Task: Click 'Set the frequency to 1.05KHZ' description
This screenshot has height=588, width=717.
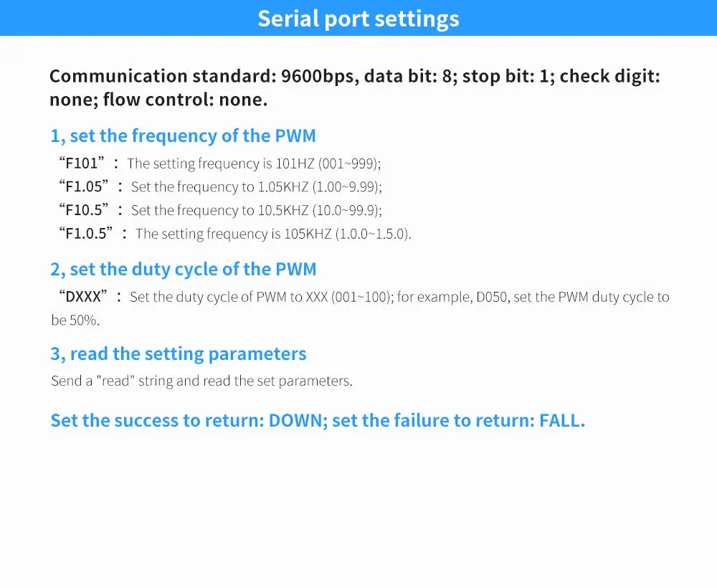Action: tap(256, 187)
